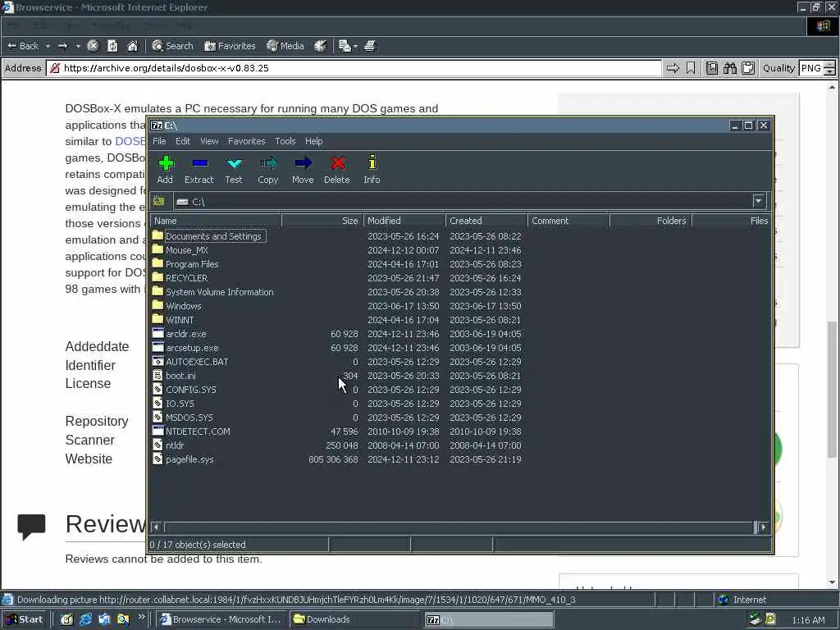Open Media pane in Internet Explorer

[x=285, y=46]
